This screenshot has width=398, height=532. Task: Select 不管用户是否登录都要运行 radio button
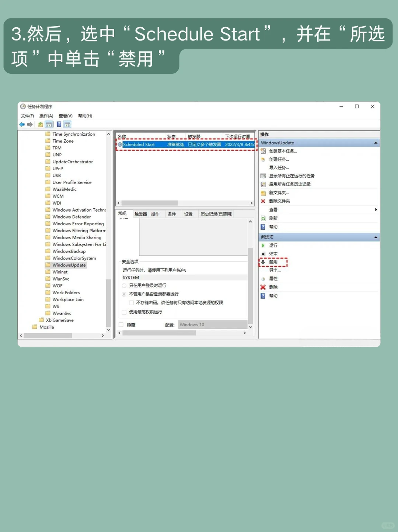[124, 294]
